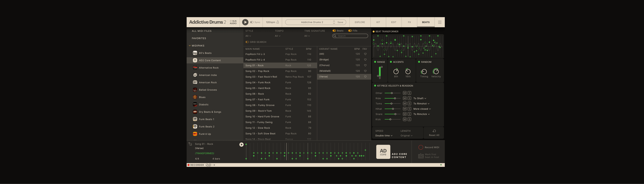
Task: Favorite the (Middle8) variant heart
Action: click(x=365, y=71)
